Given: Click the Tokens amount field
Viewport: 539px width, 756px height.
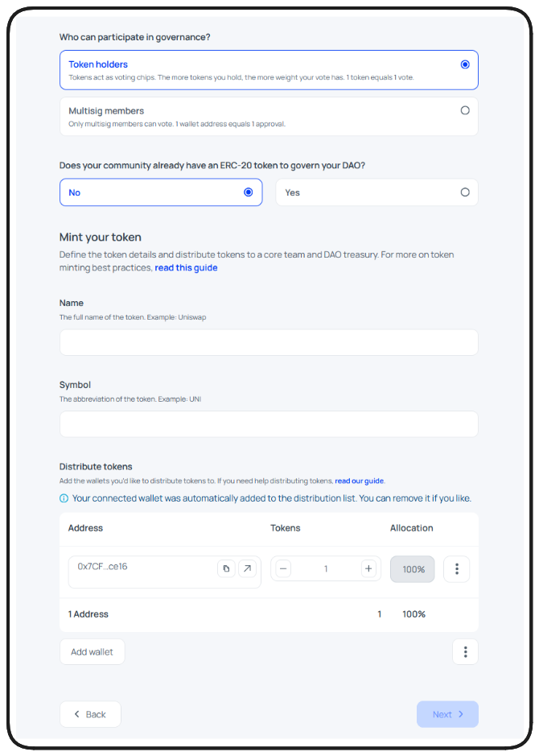Looking at the screenshot, I should click(326, 568).
